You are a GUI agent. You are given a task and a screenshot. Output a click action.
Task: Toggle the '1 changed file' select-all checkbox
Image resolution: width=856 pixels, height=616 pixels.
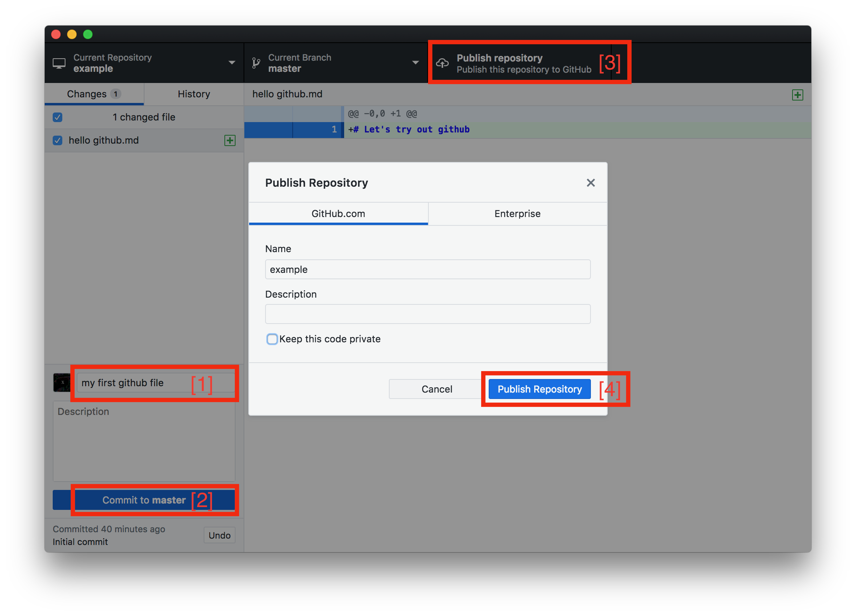(x=57, y=117)
